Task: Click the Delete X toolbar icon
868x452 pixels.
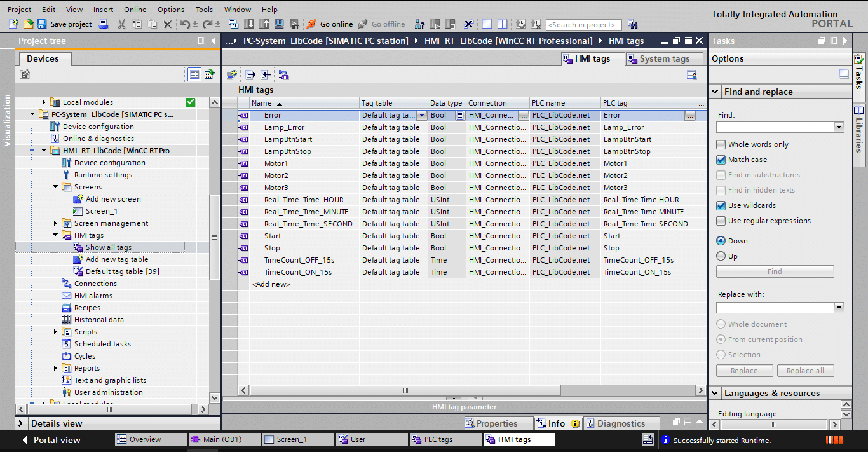Action: click(x=168, y=24)
